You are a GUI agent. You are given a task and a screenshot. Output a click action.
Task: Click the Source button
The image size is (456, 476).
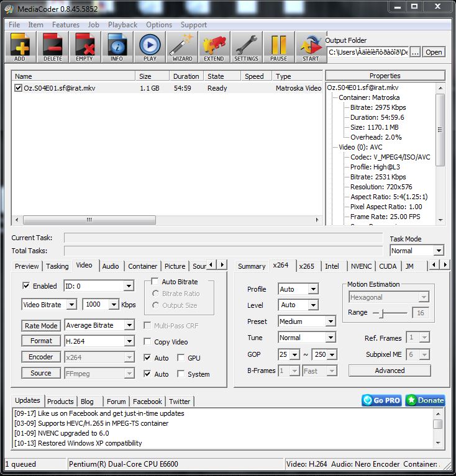[41, 373]
